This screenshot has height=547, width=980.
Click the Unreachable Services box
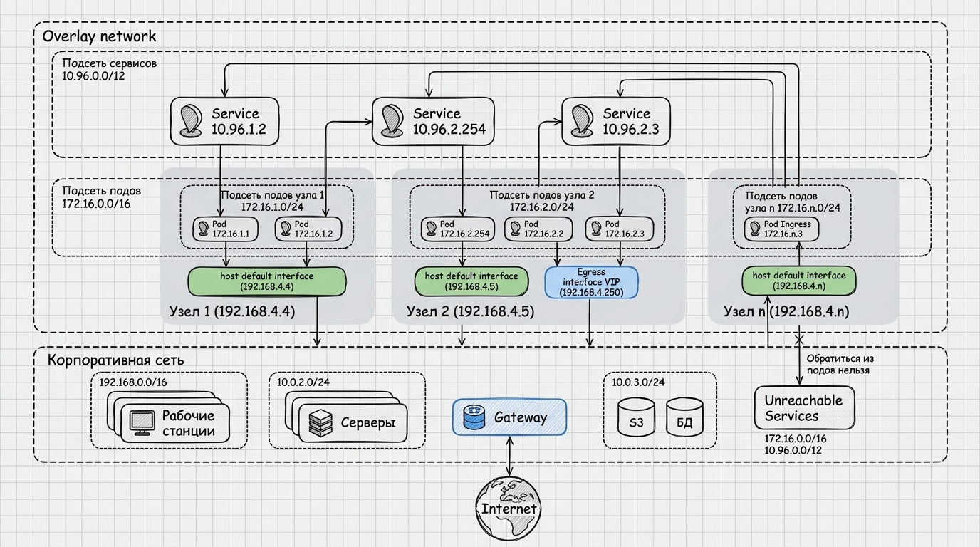[804, 408]
